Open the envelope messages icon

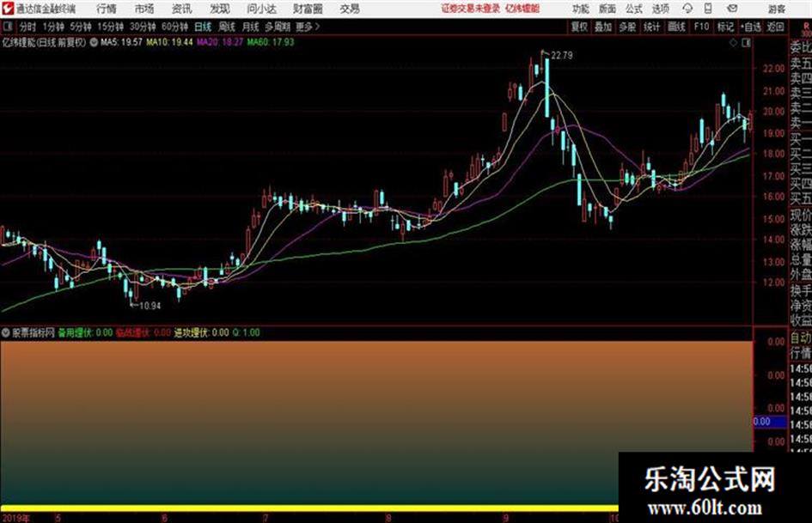(x=732, y=9)
